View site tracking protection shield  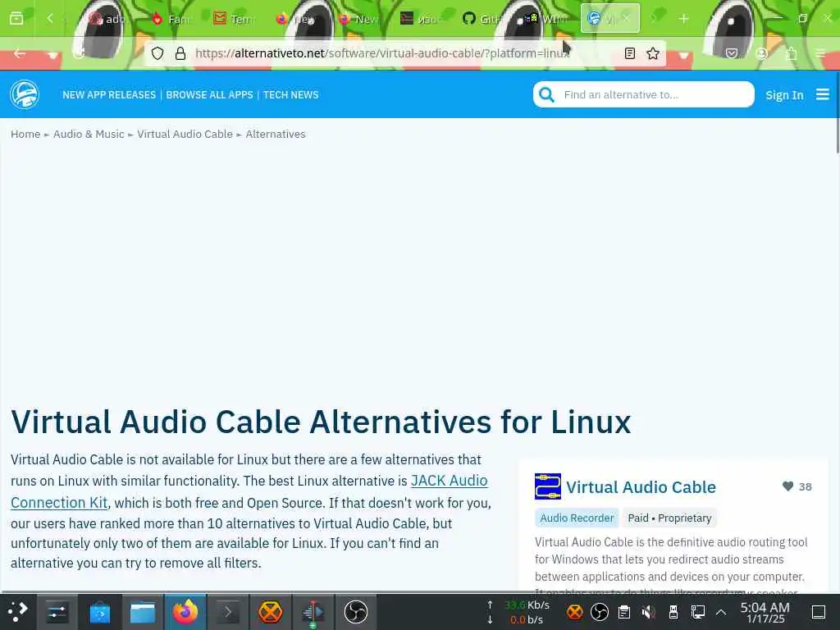[157, 53]
